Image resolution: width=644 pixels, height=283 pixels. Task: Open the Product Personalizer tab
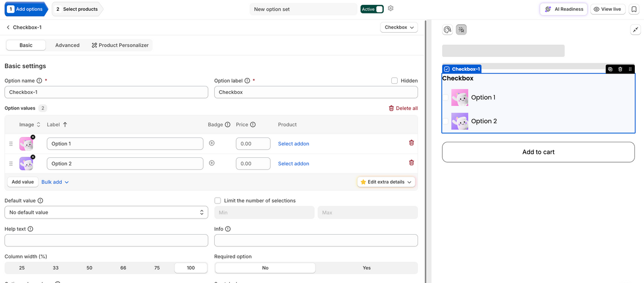coord(120,45)
